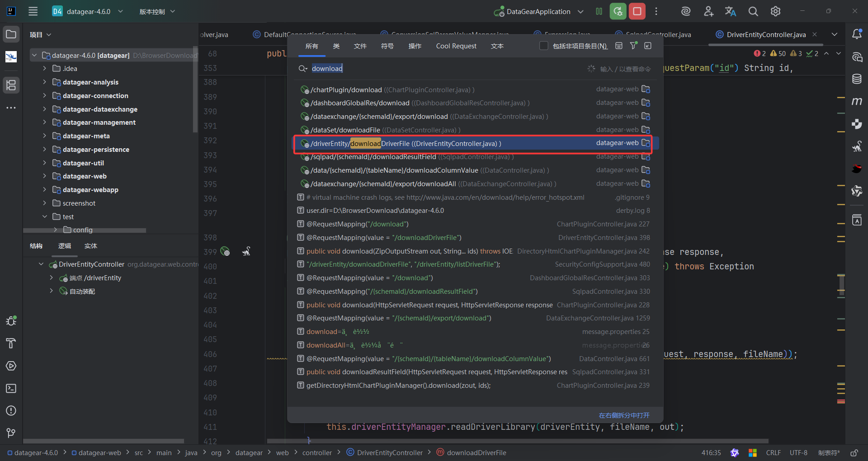
Task: Open the Notifications bell
Action: click(857, 34)
